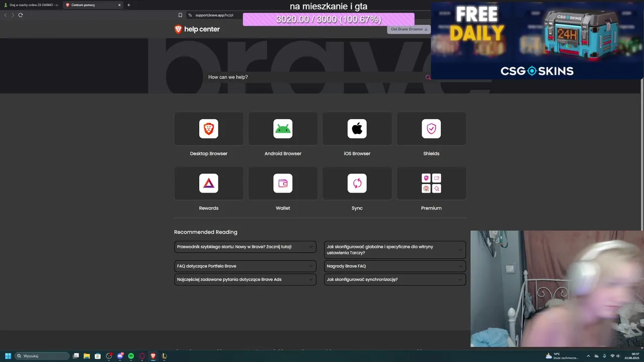Click the browser reload button
Viewport: 644px width, 362px height.
21,15
